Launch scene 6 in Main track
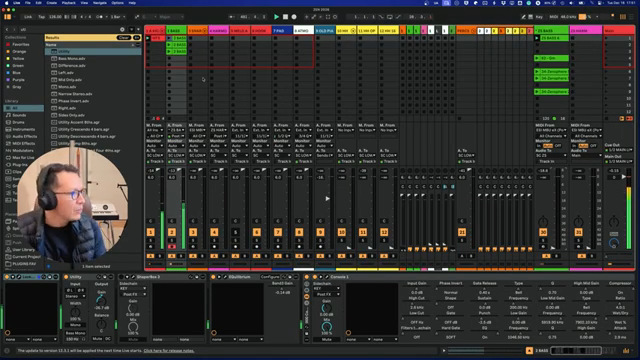640x360 pixels. (607, 71)
